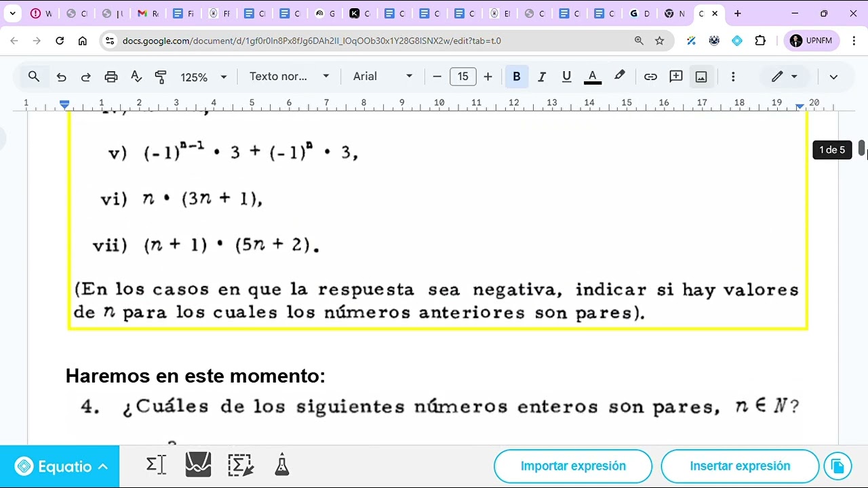Click the expression vii) (n + 1) · (5n + 2)

point(205,245)
